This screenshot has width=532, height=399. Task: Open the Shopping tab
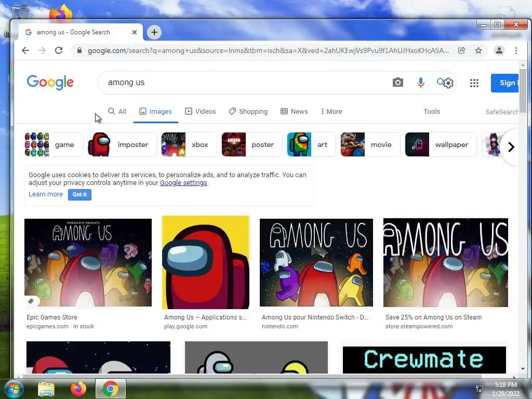(x=248, y=111)
